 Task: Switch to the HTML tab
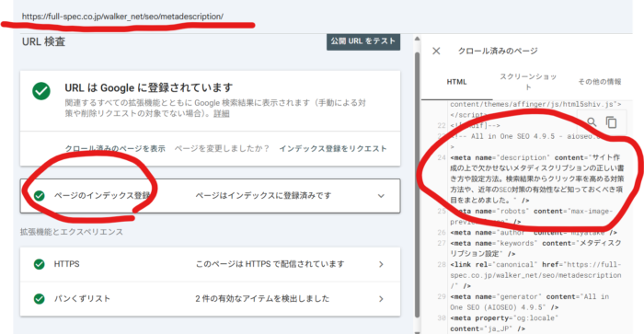point(456,82)
